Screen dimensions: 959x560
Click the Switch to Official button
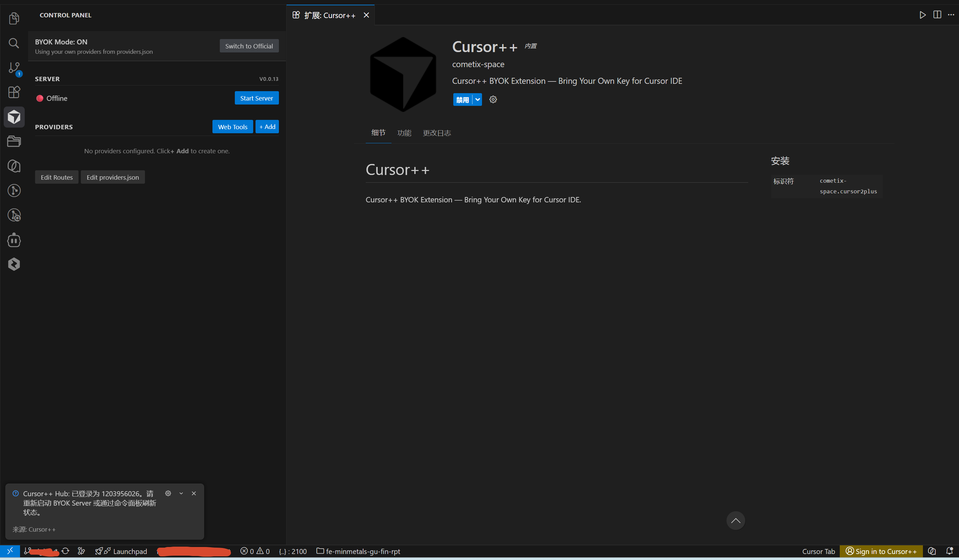point(249,46)
